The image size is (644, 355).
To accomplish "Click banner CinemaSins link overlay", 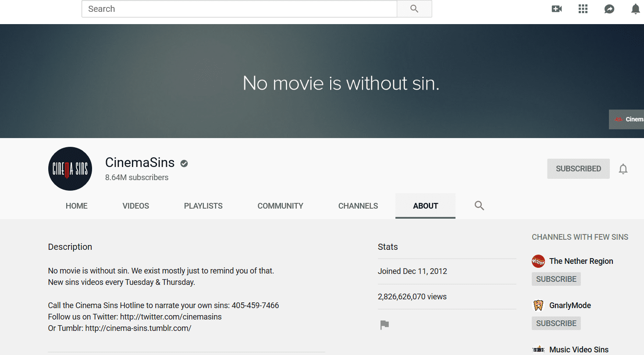I will point(626,119).
